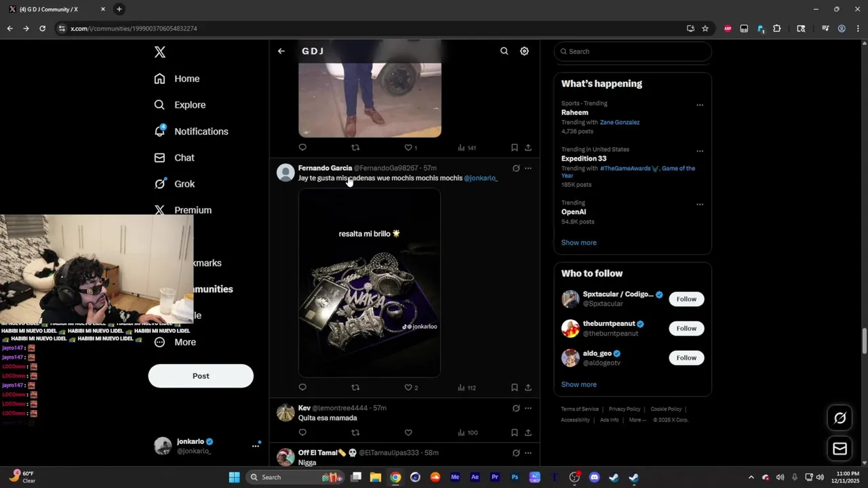Viewport: 868px width, 488px height.
Task: Open Chat in X sidebar
Action: tap(174, 158)
